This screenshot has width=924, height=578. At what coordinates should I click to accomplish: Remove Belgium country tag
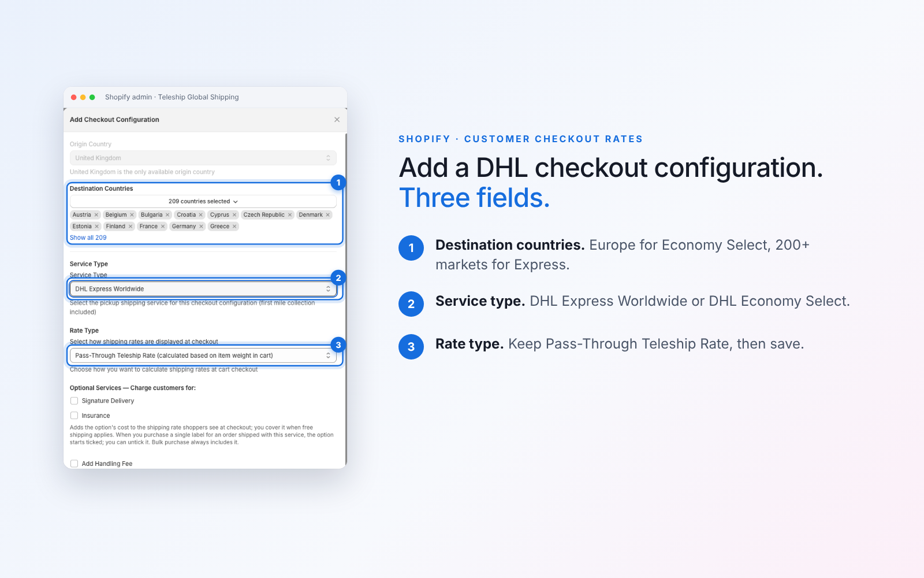pyautogui.click(x=132, y=215)
